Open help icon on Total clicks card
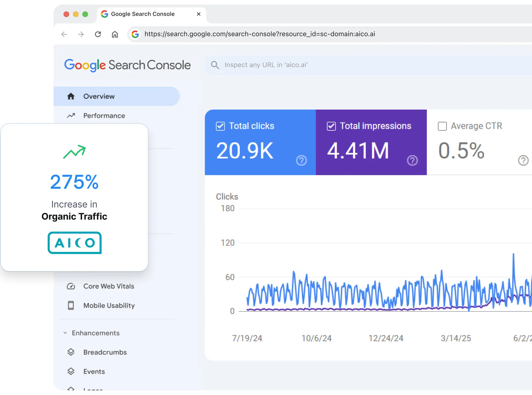 click(301, 160)
